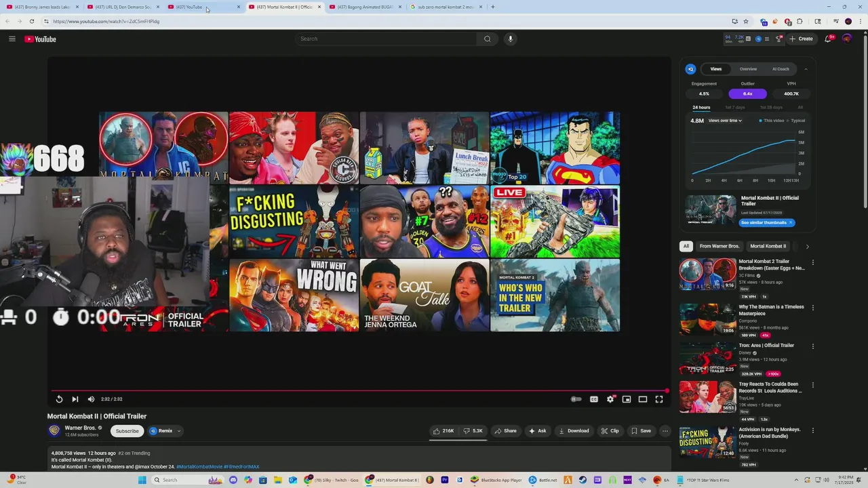Select the 1st 7 days range
868x488 pixels.
[x=734, y=107]
